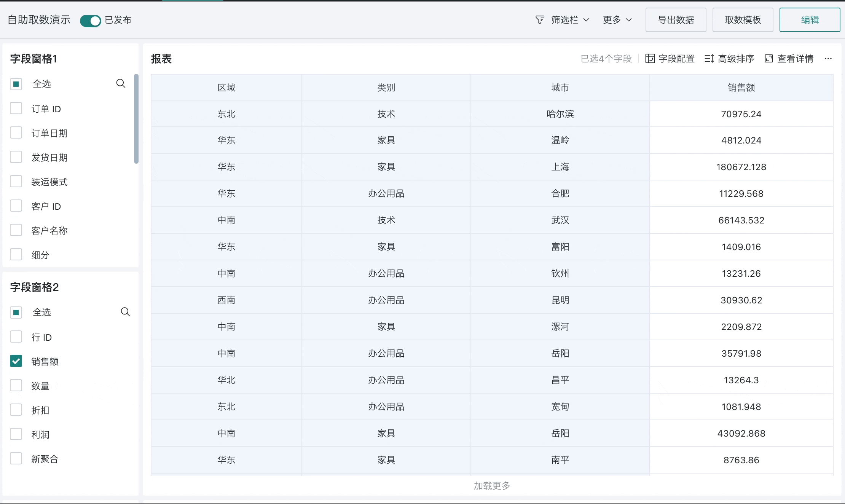Select the 南平 city cell
Screen dimensions: 845x504
click(560, 460)
